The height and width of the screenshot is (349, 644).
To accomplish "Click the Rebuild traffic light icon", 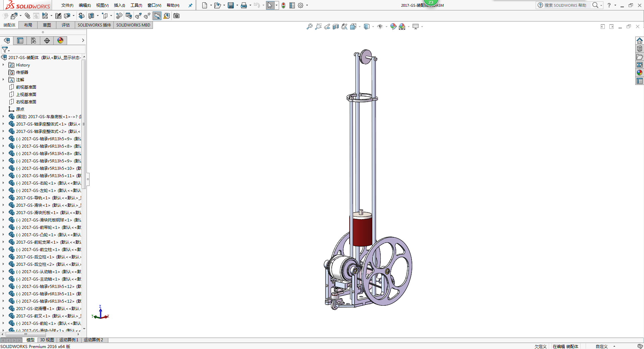I will pos(283,5).
